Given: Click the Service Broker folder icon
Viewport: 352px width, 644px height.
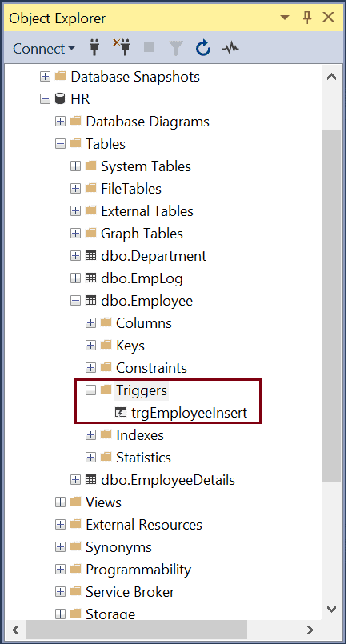Looking at the screenshot, I should pos(75,591).
